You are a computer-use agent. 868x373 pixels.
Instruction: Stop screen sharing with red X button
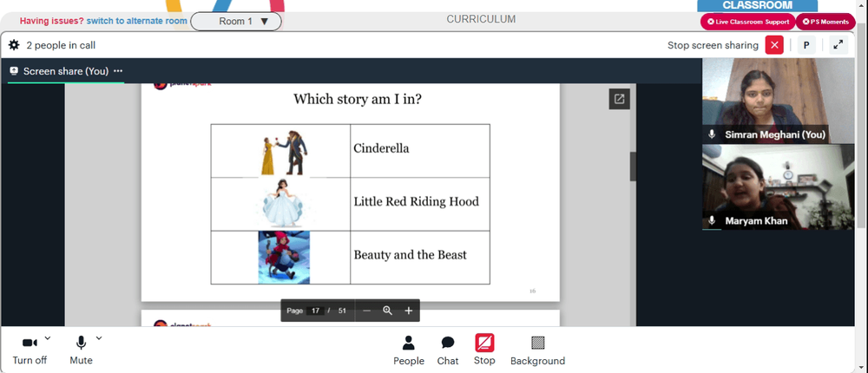[774, 45]
